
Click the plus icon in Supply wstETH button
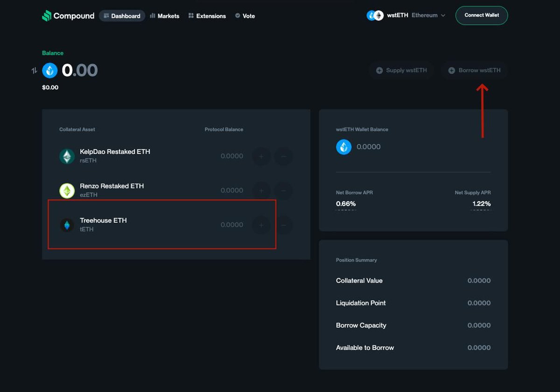click(x=379, y=70)
